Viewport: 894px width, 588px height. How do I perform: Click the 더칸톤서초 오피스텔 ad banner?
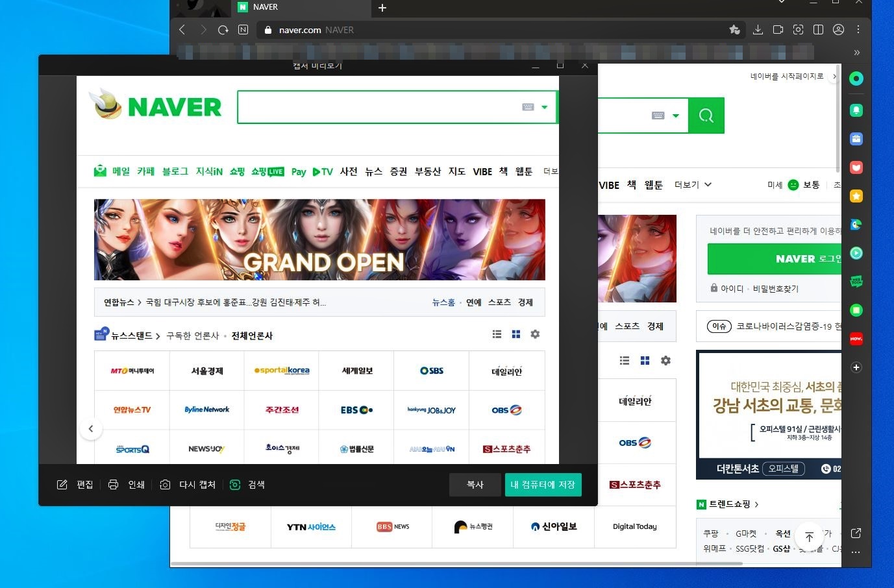[769, 415]
